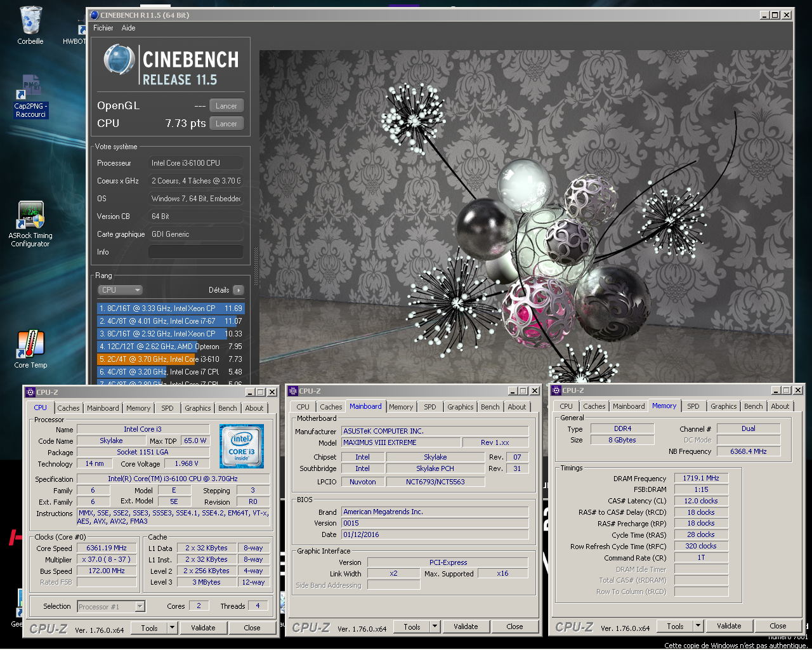
Task: Click the Core Speed 6361.19 MHz value
Action: coord(107,548)
